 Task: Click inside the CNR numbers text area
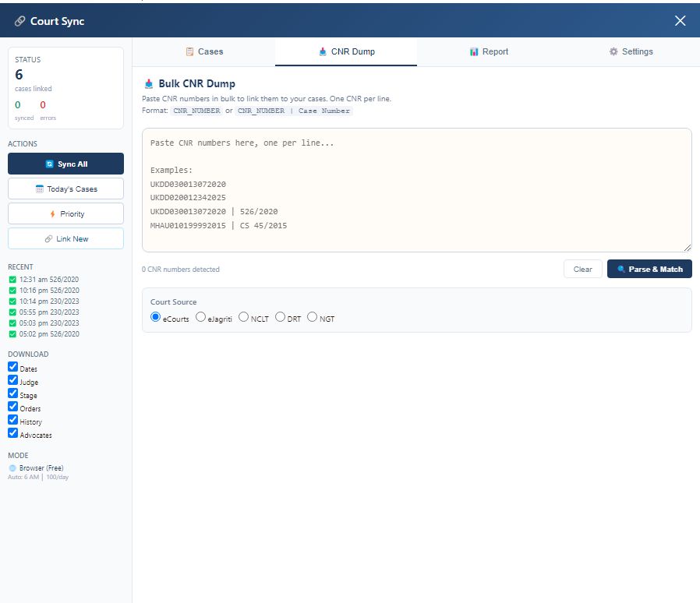pyautogui.click(x=416, y=190)
